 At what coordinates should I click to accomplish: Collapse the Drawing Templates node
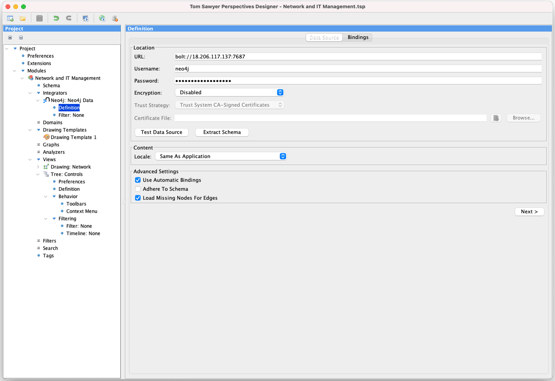pos(30,130)
